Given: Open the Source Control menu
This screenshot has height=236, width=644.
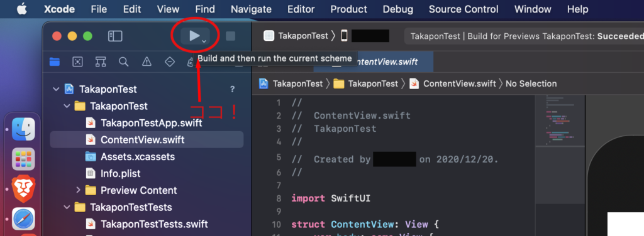Looking at the screenshot, I should 464,9.
